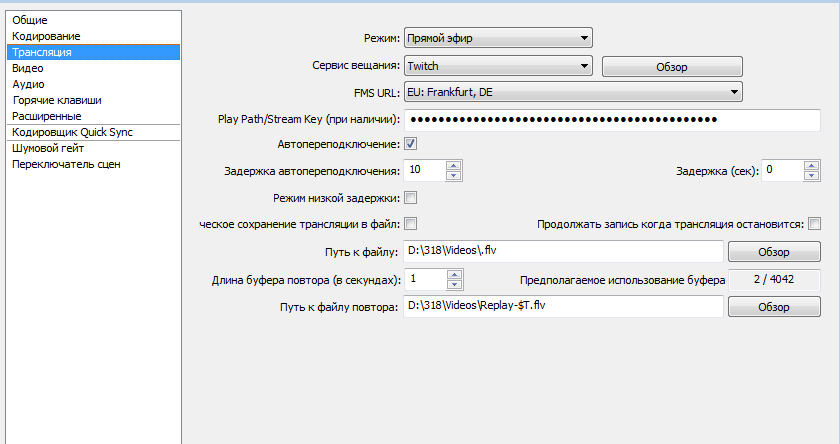This screenshot has width=840, height=444.
Task: Expand the Сервис вещания dropdown showing Twitch
Action: pyautogui.click(x=498, y=66)
